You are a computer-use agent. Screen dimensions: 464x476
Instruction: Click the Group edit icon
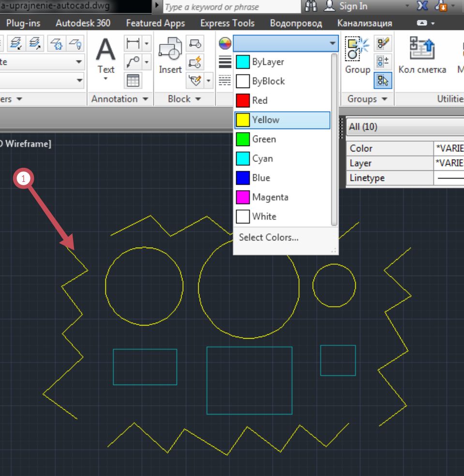(x=383, y=44)
